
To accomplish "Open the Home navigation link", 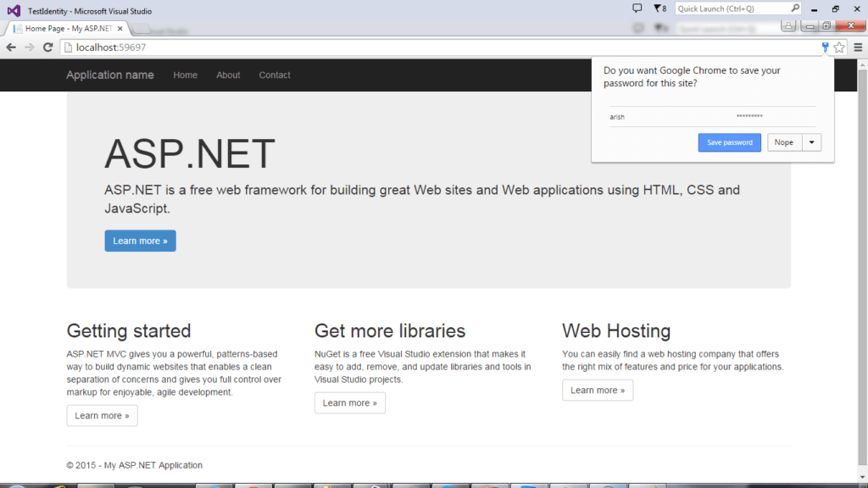I will [185, 75].
